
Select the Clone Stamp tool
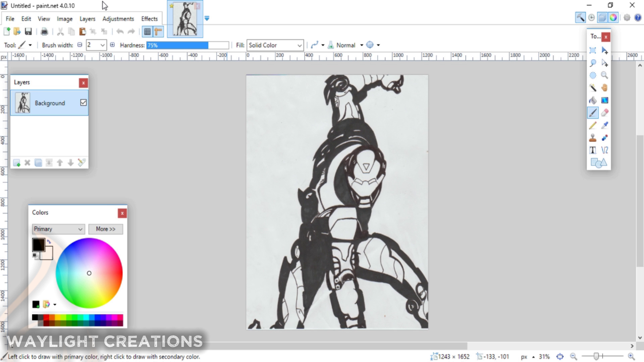click(593, 138)
